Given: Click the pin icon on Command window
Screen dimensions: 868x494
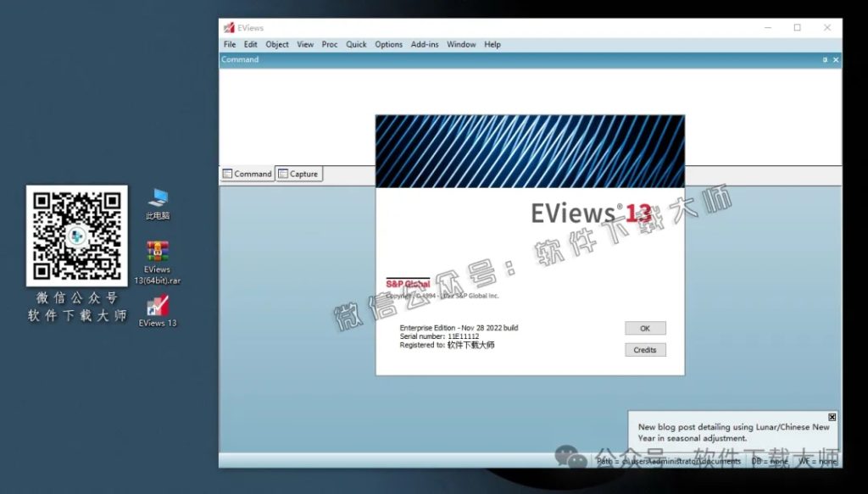Looking at the screenshot, I should (x=824, y=59).
